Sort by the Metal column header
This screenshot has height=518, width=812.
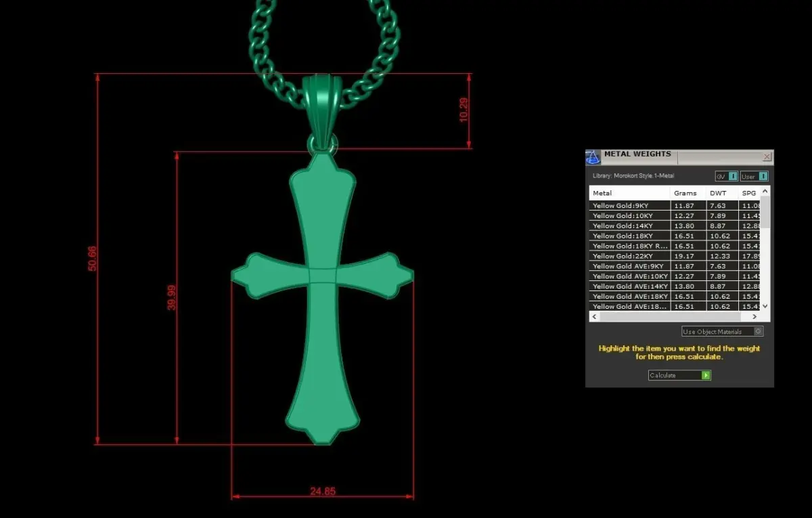pyautogui.click(x=629, y=193)
